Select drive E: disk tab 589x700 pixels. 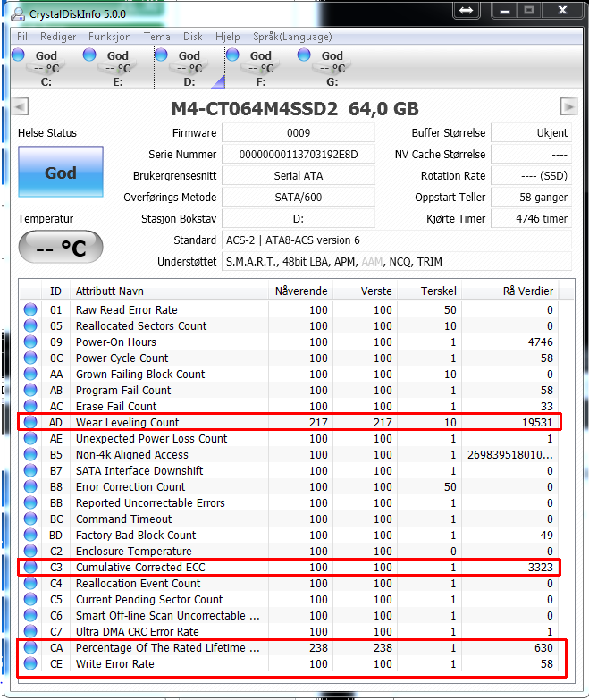118,67
